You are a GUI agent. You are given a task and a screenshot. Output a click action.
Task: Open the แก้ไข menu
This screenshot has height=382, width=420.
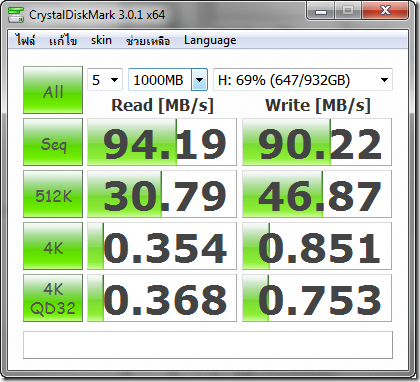[63, 40]
